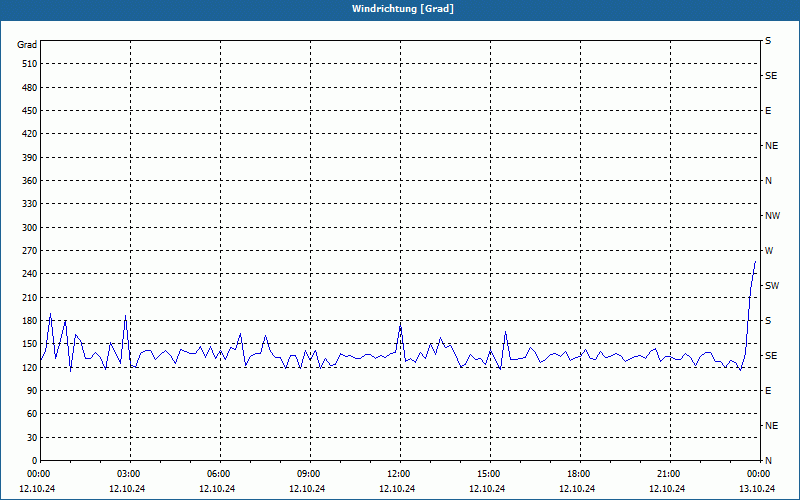Select the 06:00 time axis label
This screenshot has height=500, width=800.
[220, 474]
